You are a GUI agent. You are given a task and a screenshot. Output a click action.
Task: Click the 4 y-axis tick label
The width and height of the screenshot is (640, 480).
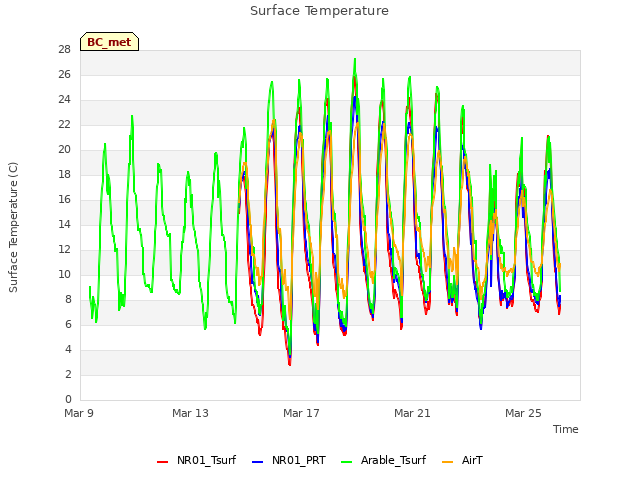click(x=68, y=349)
